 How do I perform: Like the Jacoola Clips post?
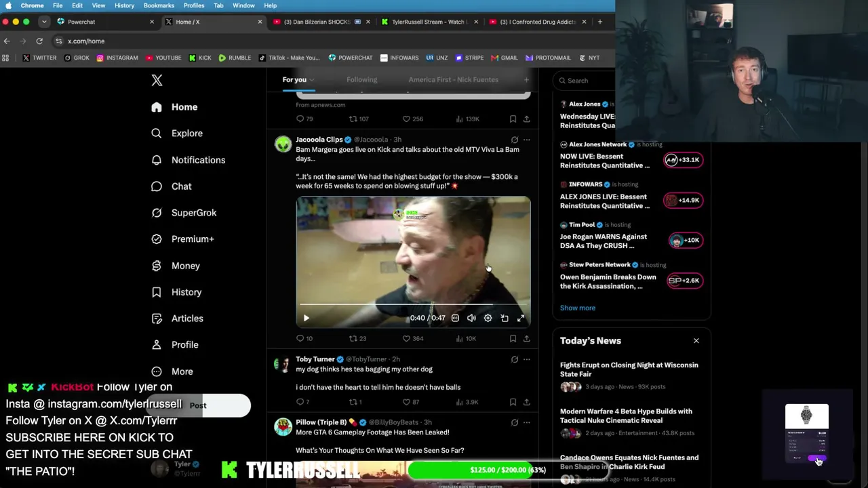tap(412, 338)
